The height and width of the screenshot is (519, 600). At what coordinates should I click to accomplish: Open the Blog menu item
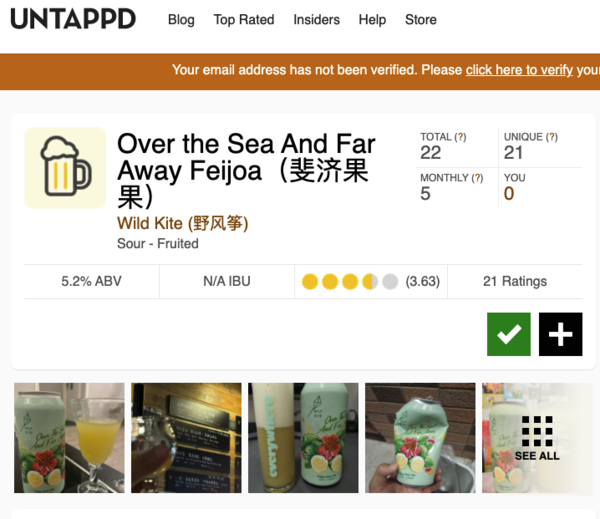click(x=181, y=20)
